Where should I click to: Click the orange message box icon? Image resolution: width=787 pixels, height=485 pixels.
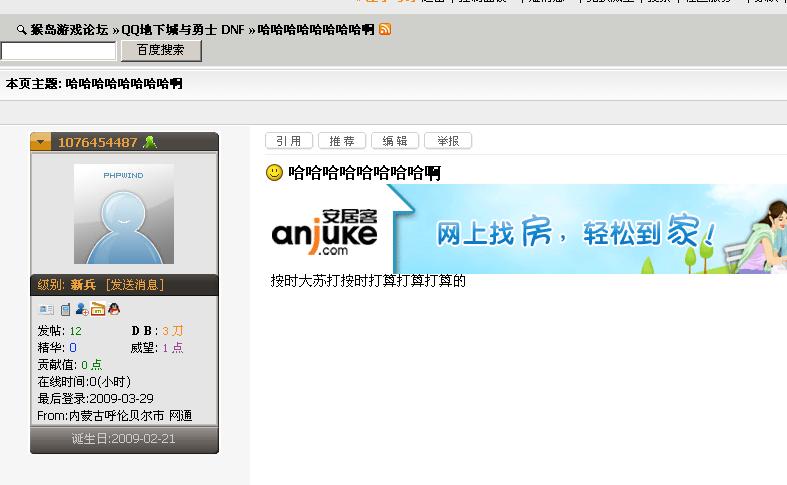click(x=98, y=309)
